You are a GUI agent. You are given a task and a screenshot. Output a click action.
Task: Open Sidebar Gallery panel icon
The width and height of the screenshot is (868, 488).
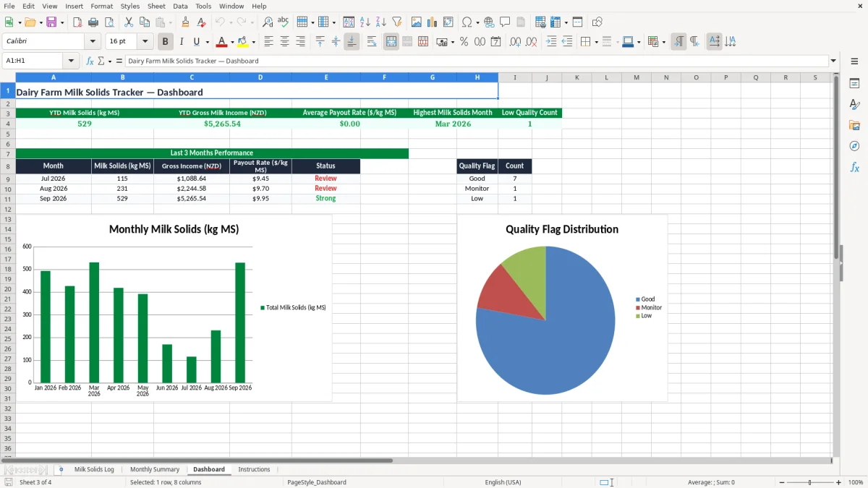point(854,126)
